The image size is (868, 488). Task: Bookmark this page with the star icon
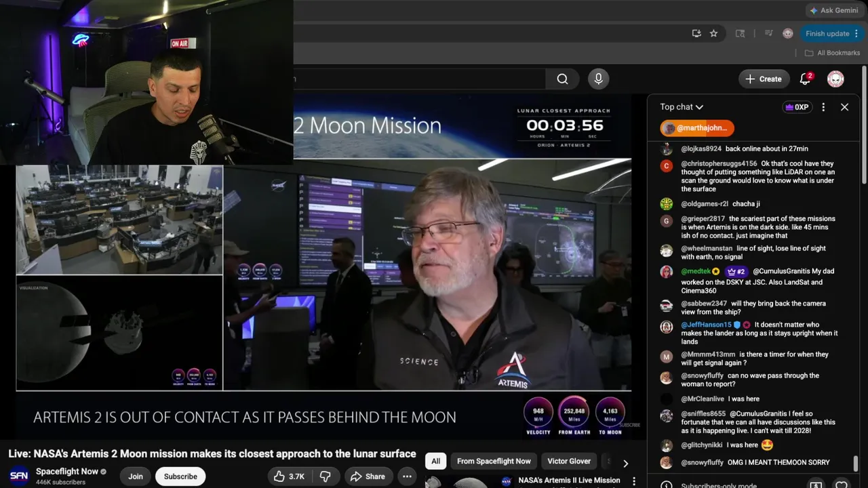click(x=713, y=33)
